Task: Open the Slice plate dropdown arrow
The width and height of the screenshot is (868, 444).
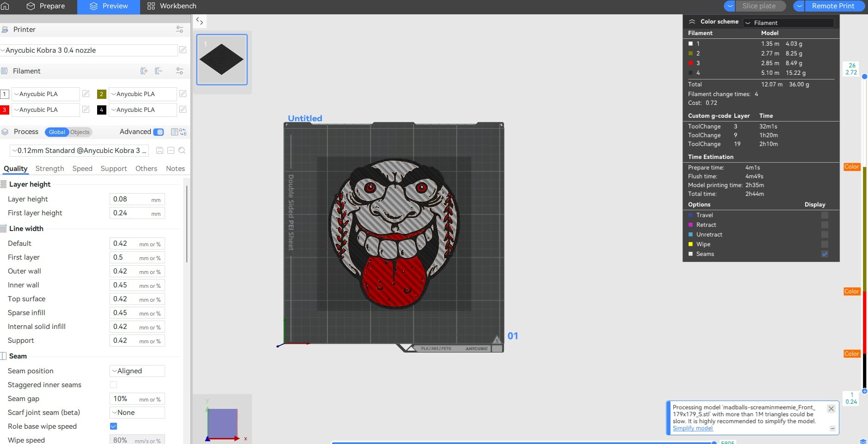Action: pos(730,6)
